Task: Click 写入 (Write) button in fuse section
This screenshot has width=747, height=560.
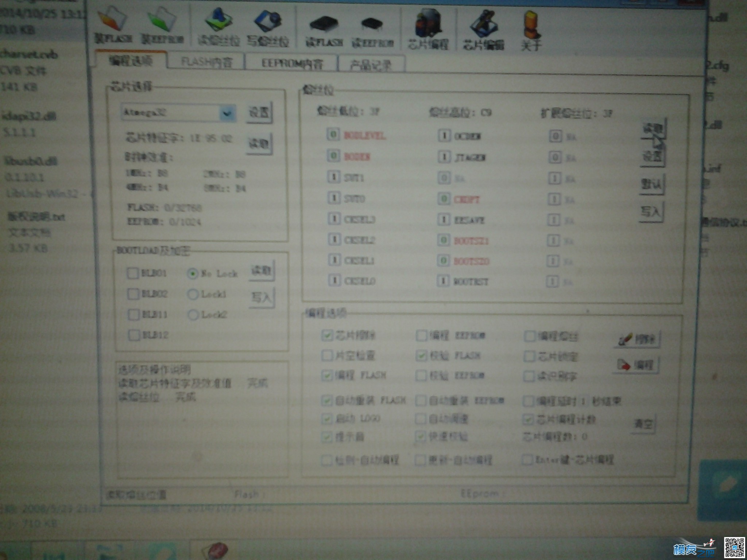Action: (652, 226)
